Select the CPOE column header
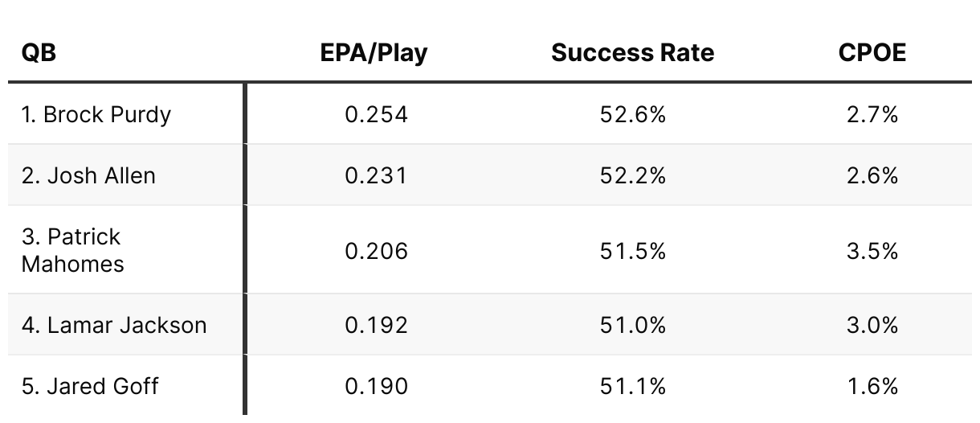980x423 pixels. tap(872, 53)
